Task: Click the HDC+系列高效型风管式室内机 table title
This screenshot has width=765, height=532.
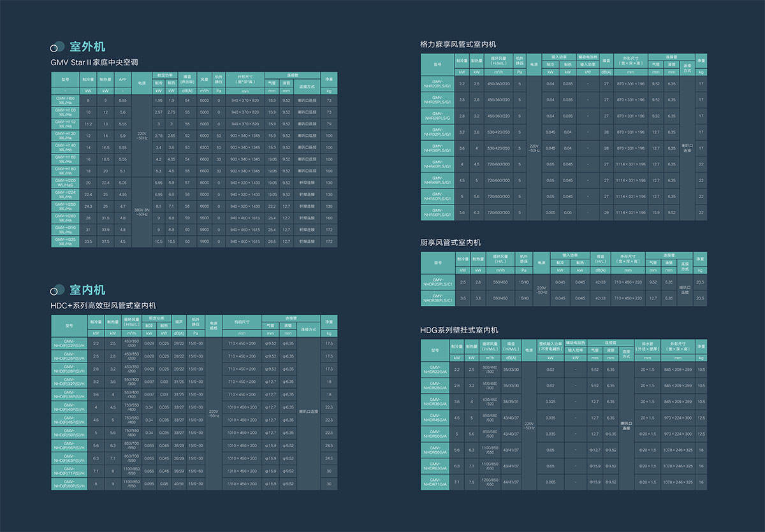Action: pyautogui.click(x=103, y=306)
